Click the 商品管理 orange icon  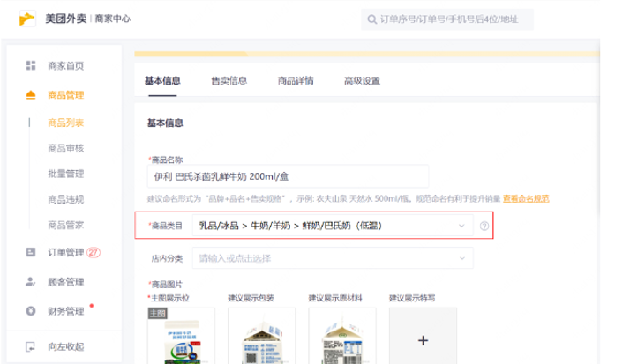point(31,95)
